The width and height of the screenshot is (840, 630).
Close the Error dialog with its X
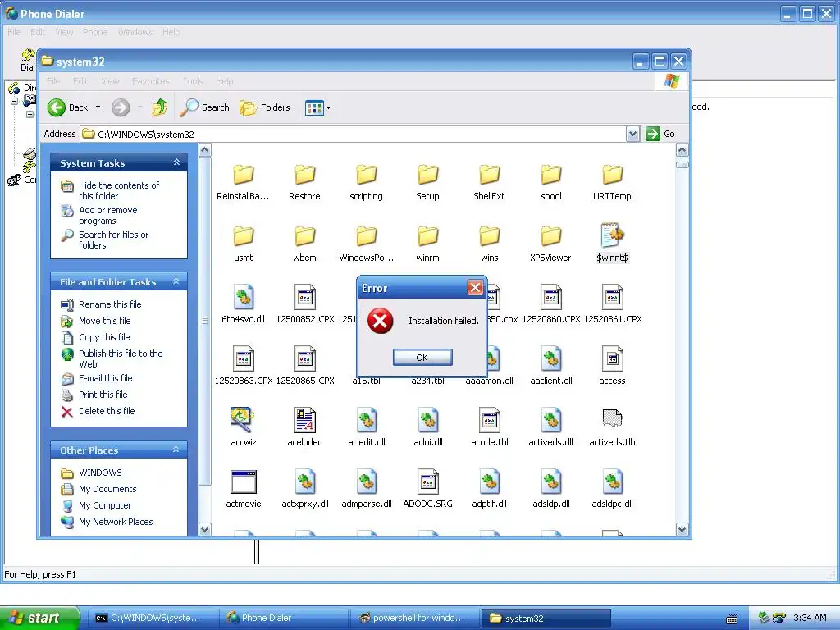tap(475, 288)
